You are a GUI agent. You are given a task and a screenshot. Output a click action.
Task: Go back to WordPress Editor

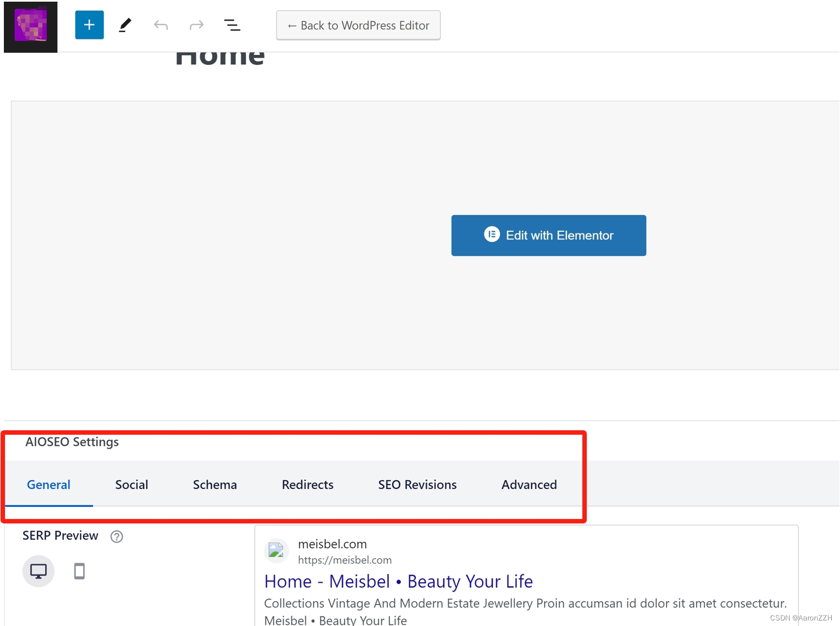[x=358, y=26]
